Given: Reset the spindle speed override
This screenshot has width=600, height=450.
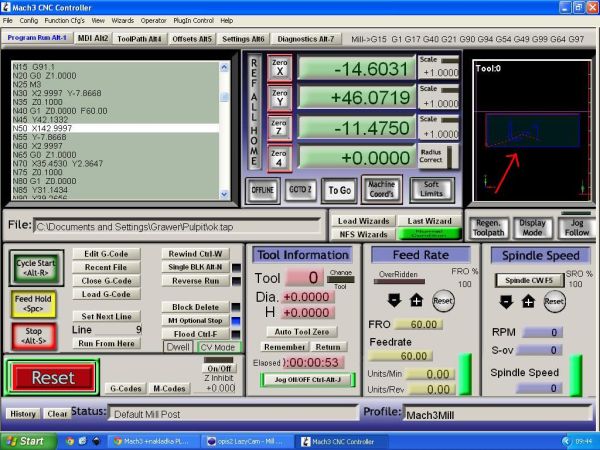Looking at the screenshot, I should click(x=554, y=302).
